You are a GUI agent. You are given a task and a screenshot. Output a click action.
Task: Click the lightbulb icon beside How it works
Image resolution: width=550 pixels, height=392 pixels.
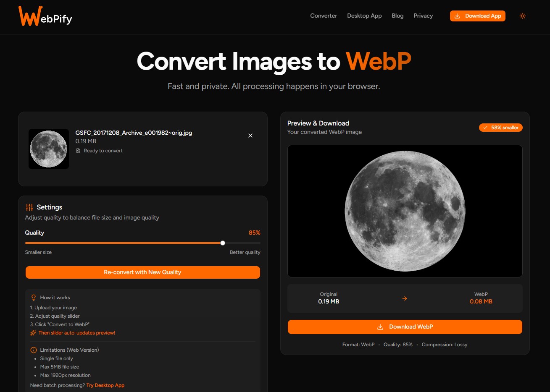(x=34, y=298)
